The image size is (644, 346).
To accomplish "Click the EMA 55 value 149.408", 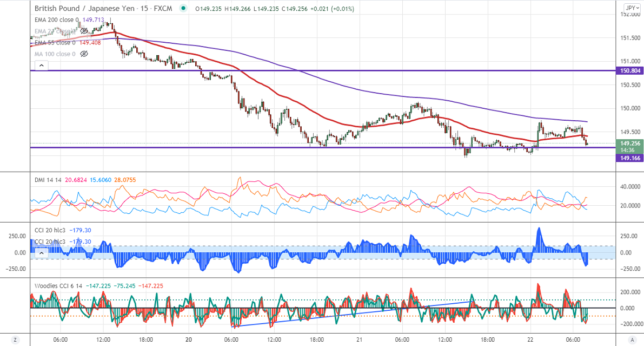I will pyautogui.click(x=90, y=42).
